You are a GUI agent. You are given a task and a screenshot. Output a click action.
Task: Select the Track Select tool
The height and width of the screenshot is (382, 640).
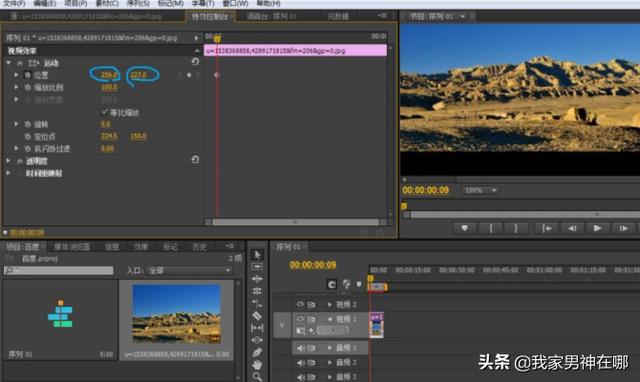click(x=257, y=267)
